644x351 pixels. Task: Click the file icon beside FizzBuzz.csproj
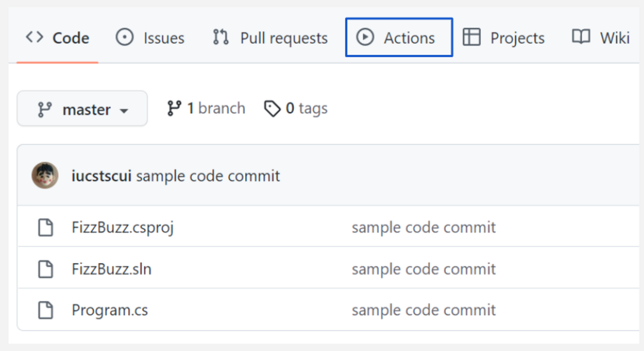[x=46, y=228]
